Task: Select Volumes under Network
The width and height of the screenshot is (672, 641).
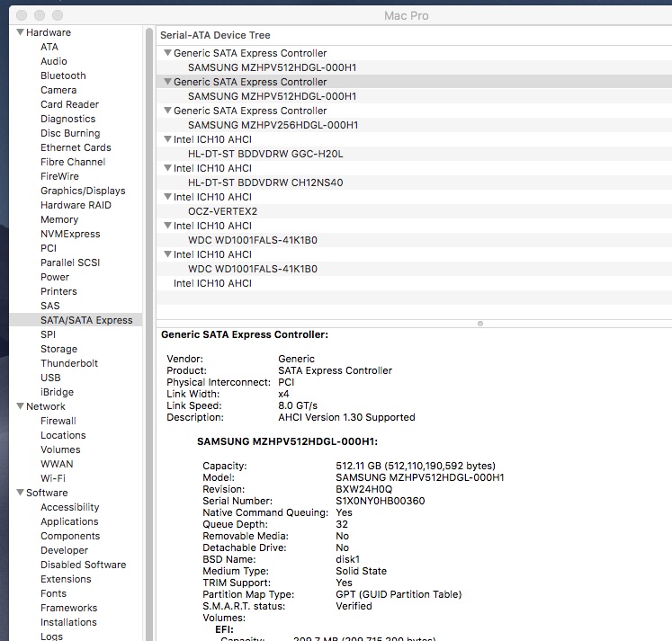Action: point(60,450)
